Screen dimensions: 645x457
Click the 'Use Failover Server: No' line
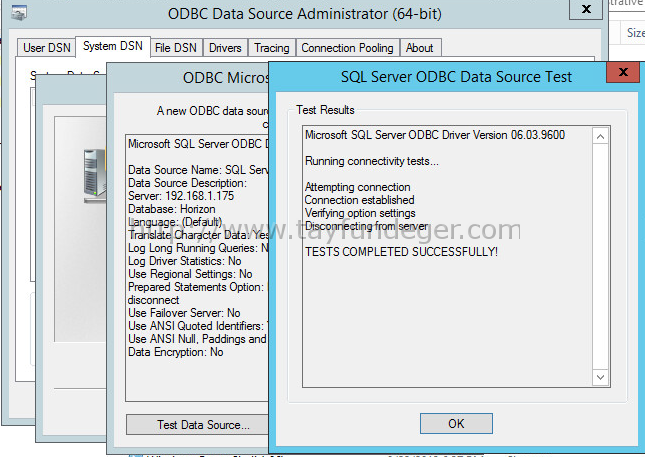[x=184, y=313]
